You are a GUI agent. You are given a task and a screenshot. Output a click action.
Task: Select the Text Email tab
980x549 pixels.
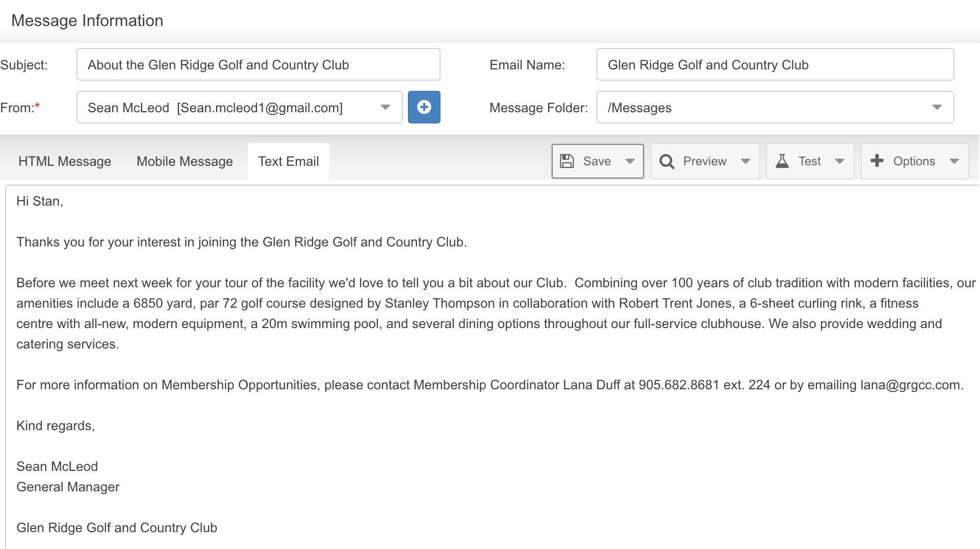pyautogui.click(x=289, y=161)
